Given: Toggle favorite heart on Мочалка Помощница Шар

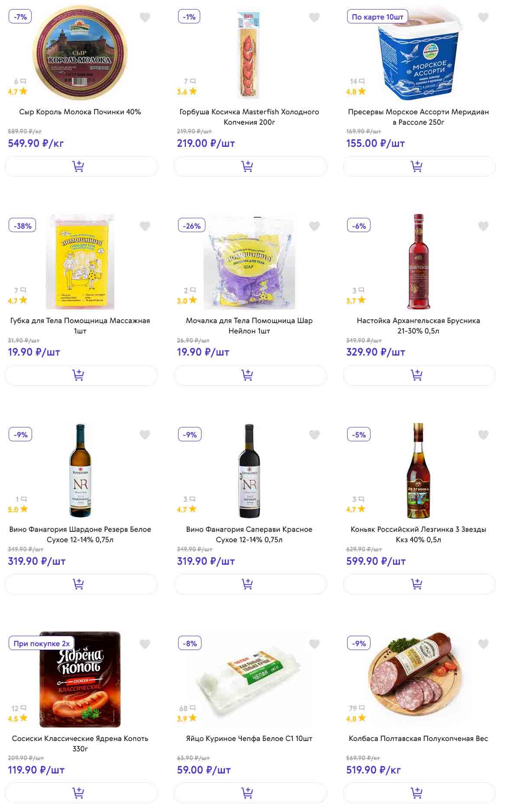Looking at the screenshot, I should coord(314,226).
